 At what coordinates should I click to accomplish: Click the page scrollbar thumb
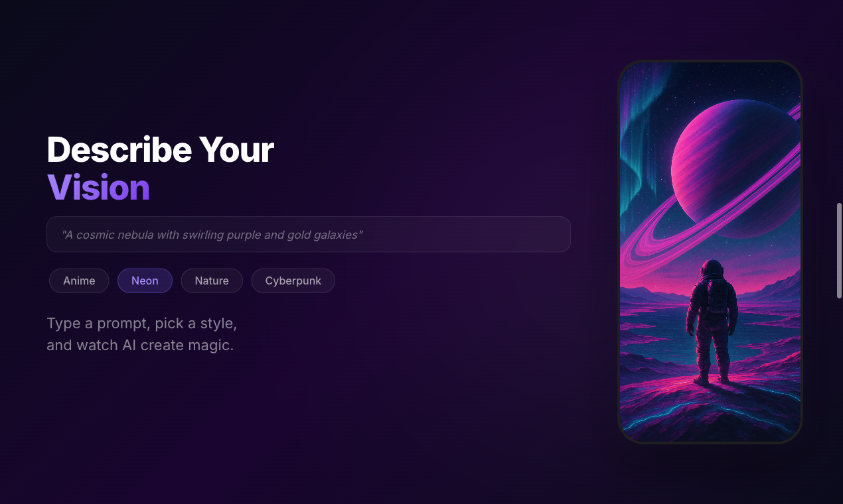click(x=839, y=251)
